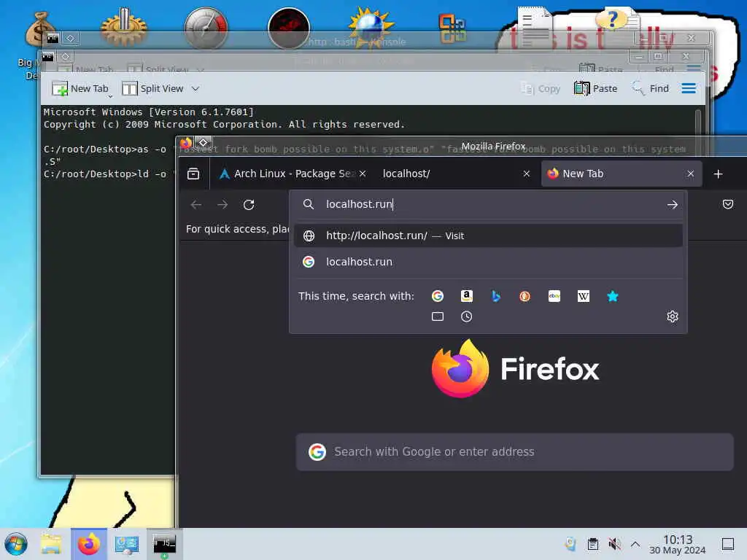Click the Search with Google or enter address box
Screen dimensions: 747x560
[514, 452]
